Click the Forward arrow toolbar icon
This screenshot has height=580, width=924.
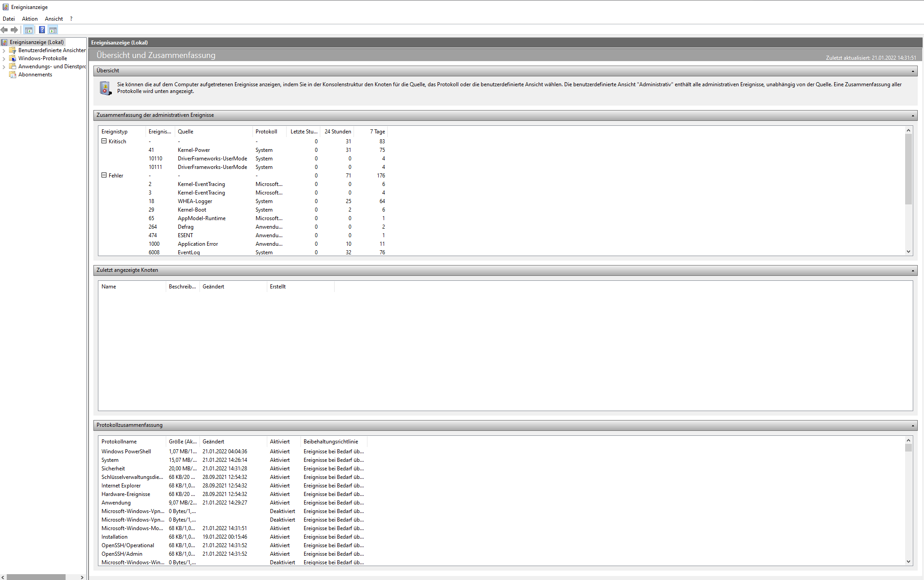point(14,30)
